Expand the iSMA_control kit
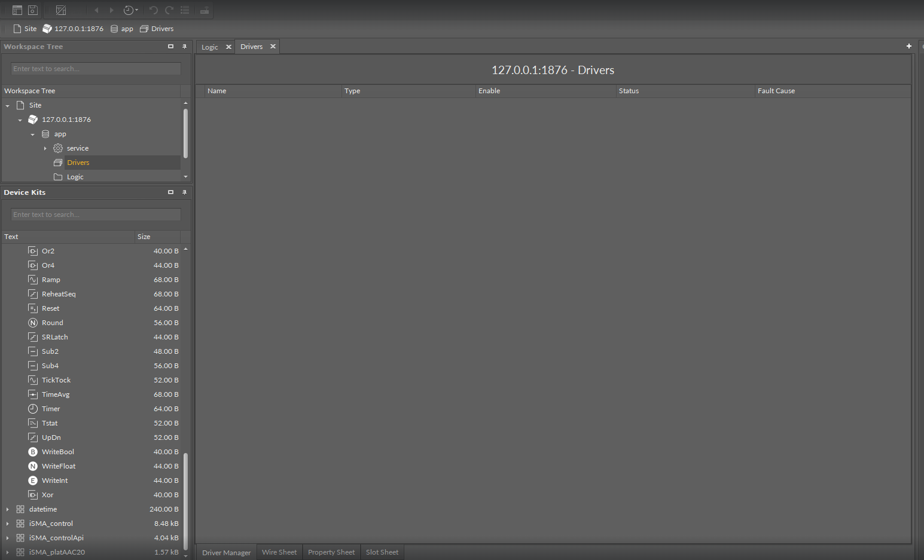 [7, 524]
